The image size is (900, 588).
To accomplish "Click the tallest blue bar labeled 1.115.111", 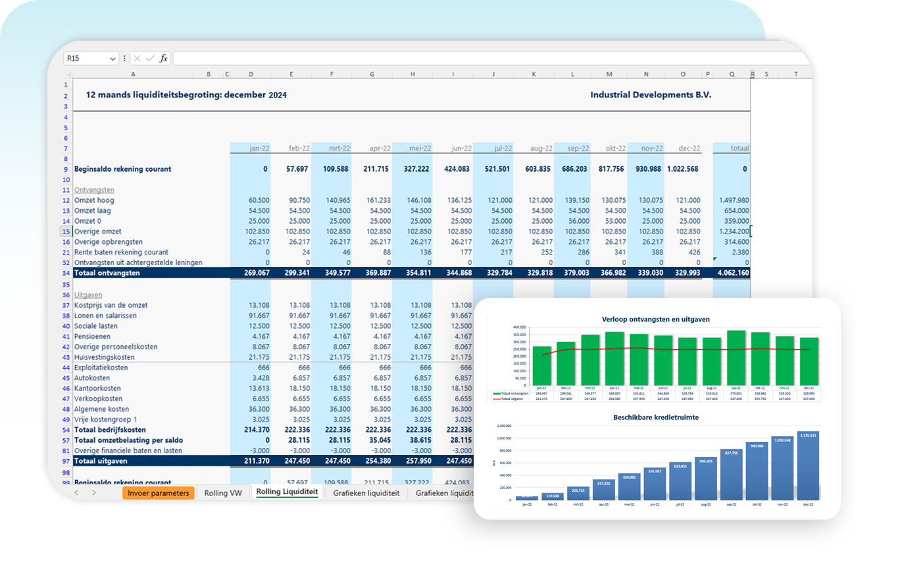I will [807, 466].
